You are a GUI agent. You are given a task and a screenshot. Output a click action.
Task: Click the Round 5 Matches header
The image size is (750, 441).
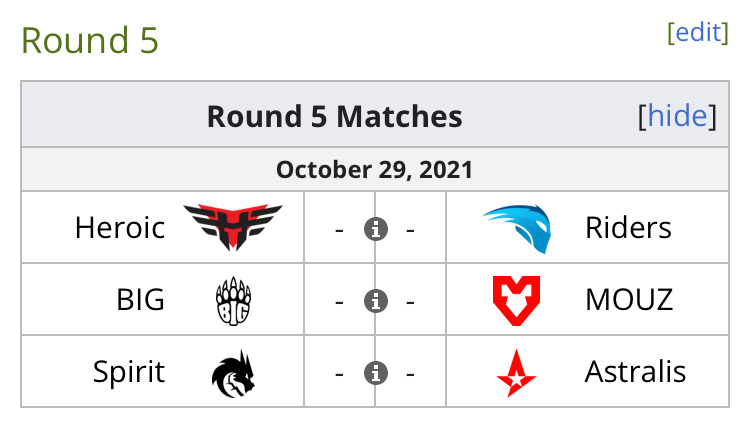pos(335,116)
